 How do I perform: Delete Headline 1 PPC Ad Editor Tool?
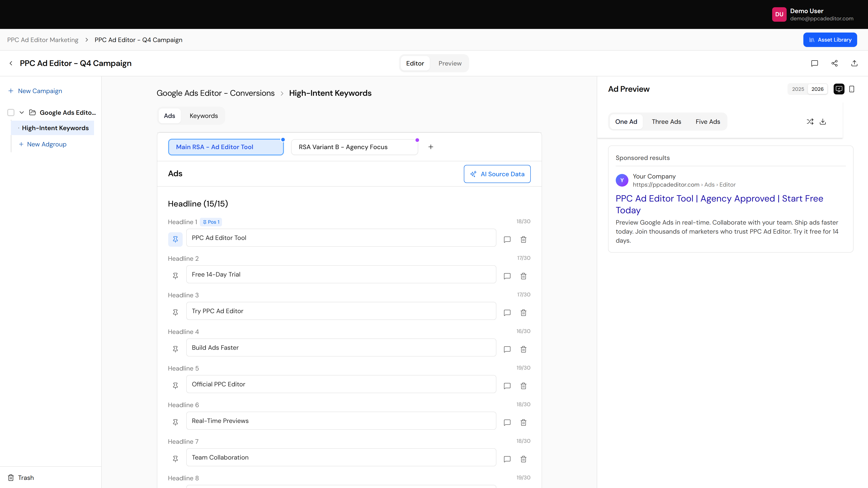(x=523, y=239)
